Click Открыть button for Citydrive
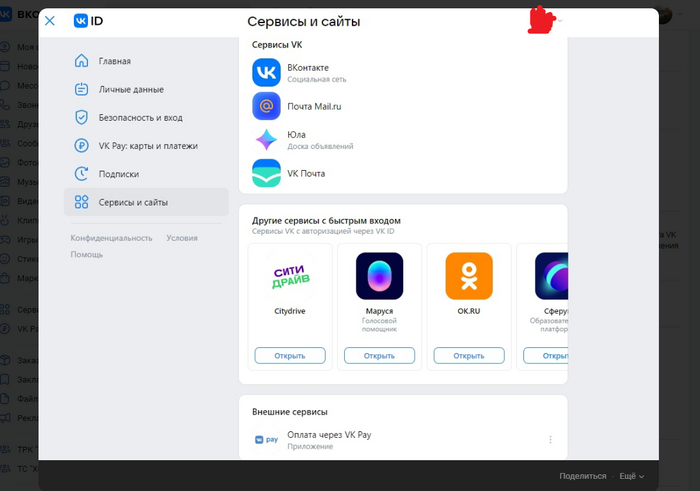The width and height of the screenshot is (700, 491). pos(290,355)
